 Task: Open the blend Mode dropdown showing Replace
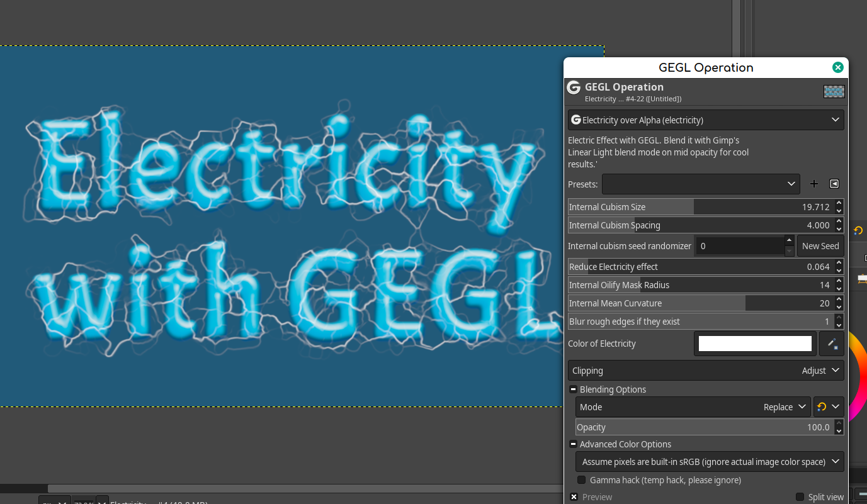pyautogui.click(x=693, y=407)
